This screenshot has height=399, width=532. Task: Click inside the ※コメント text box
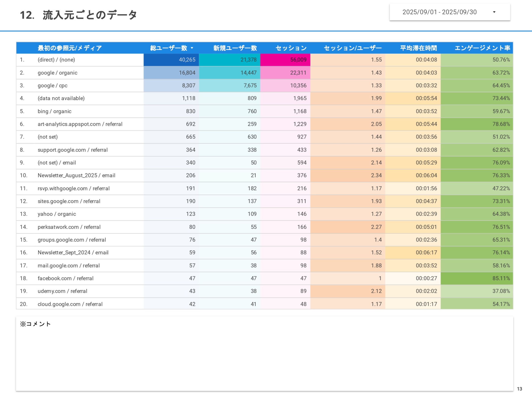coord(265,356)
